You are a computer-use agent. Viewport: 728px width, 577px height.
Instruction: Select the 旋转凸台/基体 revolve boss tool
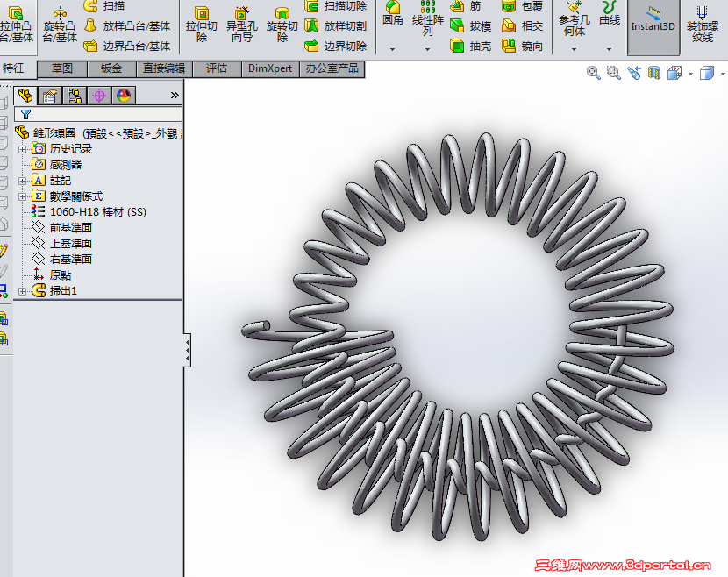click(x=60, y=25)
